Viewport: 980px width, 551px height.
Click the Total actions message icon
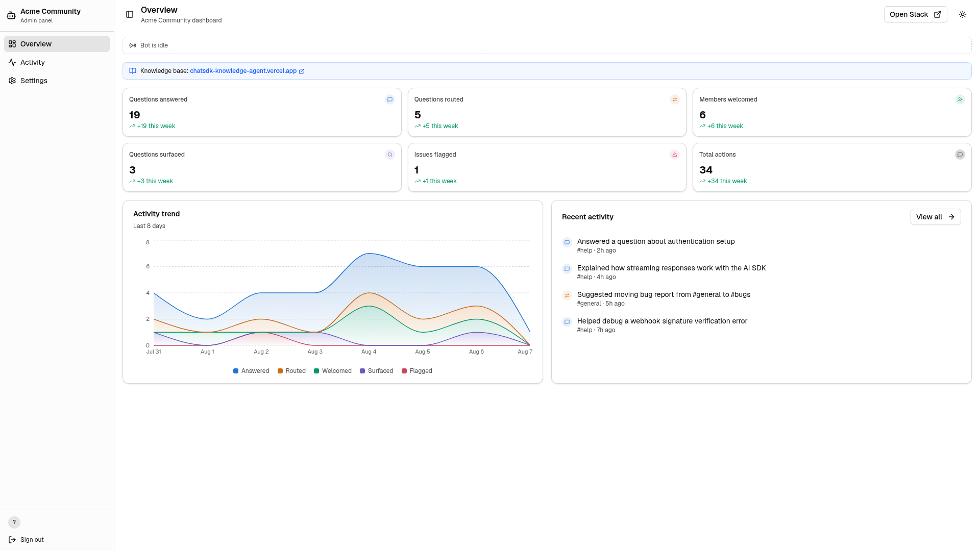960,155
